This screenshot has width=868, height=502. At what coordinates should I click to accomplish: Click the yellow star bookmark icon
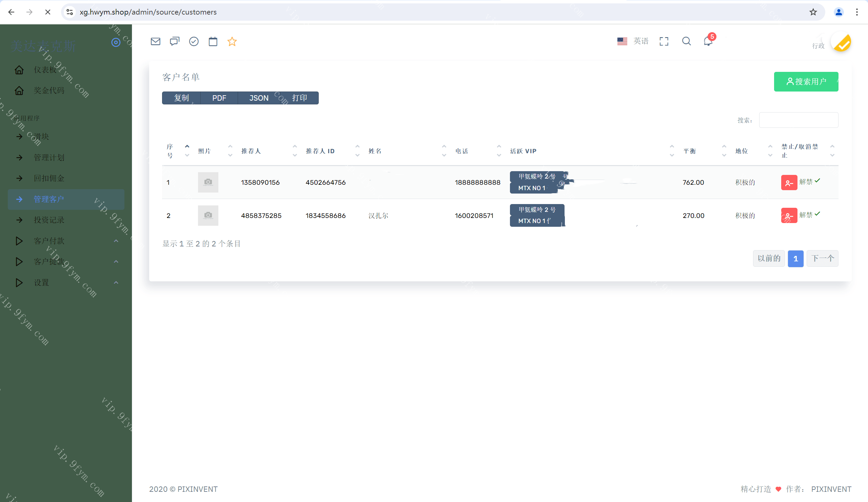[232, 42]
